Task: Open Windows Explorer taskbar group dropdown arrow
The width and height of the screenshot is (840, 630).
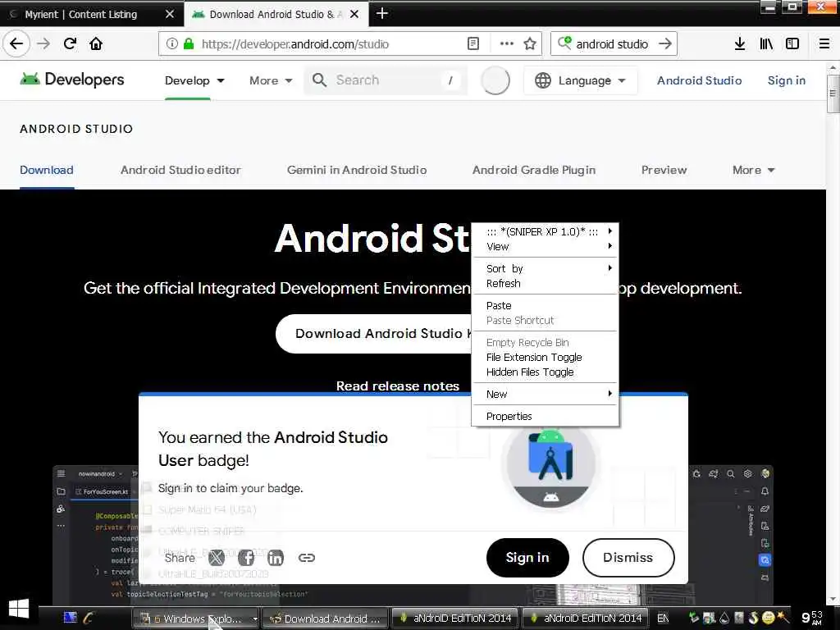Action: [x=255, y=619]
